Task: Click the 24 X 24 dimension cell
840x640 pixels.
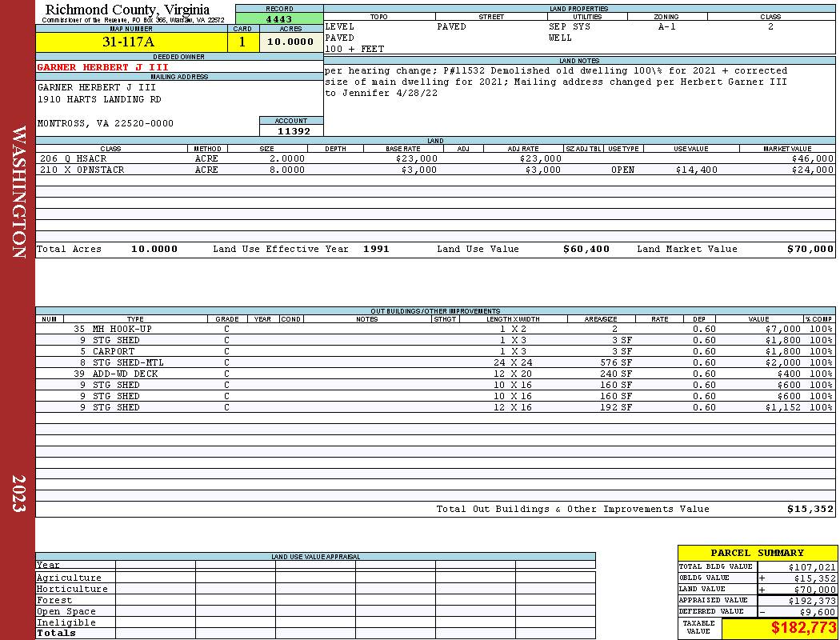Action: [x=514, y=363]
